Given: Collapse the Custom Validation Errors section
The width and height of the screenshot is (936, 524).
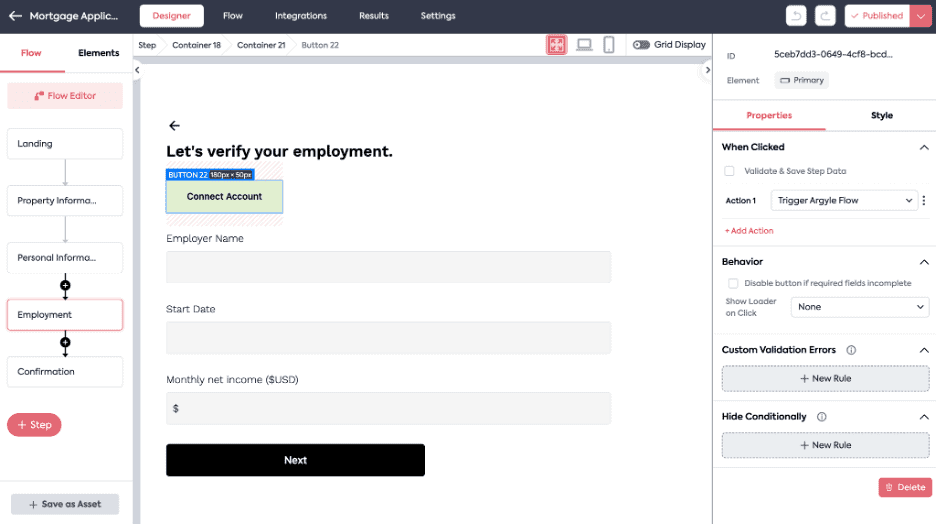Looking at the screenshot, I should [924, 350].
